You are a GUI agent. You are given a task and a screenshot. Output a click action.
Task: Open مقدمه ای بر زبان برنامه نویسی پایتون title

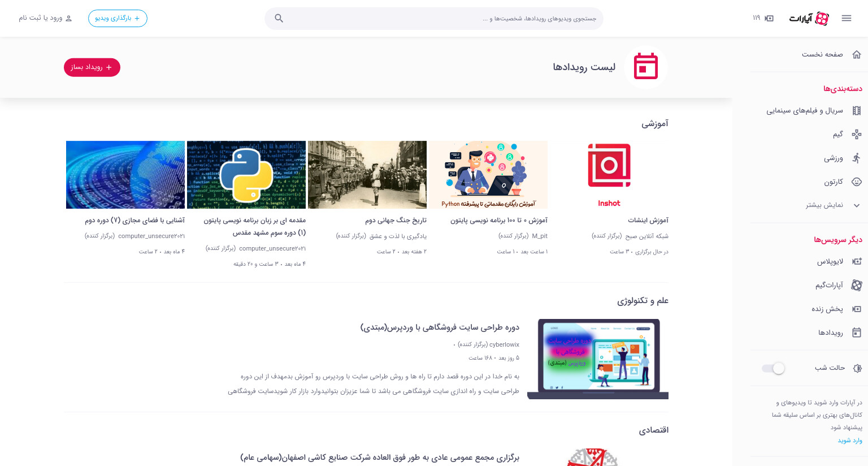coord(255,226)
